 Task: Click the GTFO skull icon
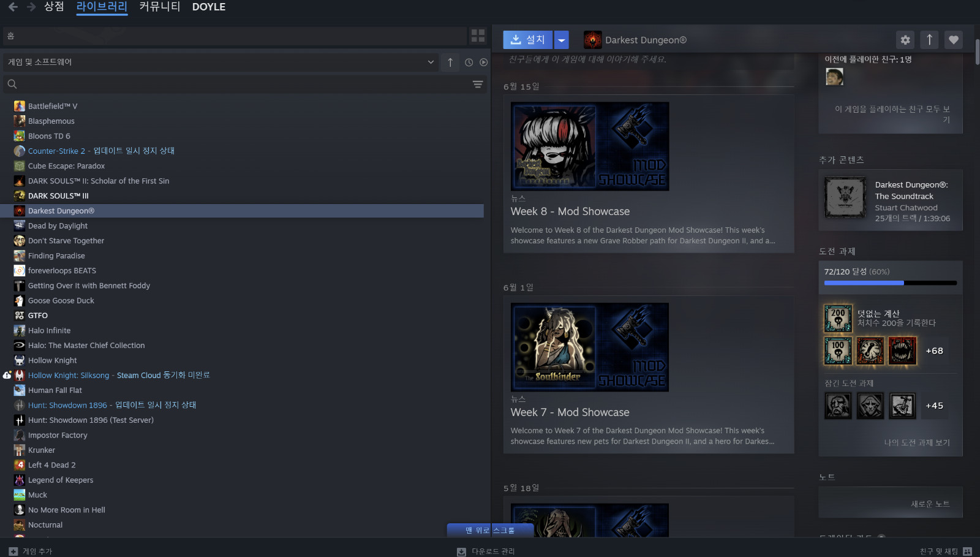point(20,316)
